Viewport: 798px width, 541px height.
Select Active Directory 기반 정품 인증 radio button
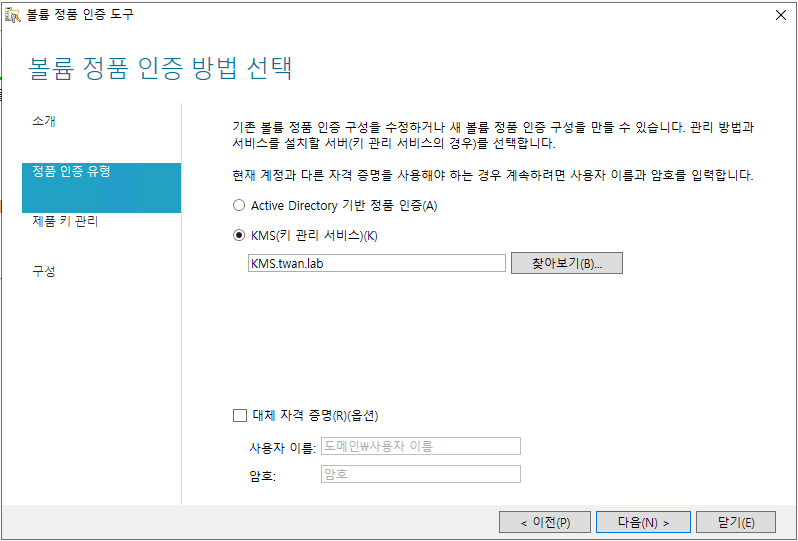point(239,206)
